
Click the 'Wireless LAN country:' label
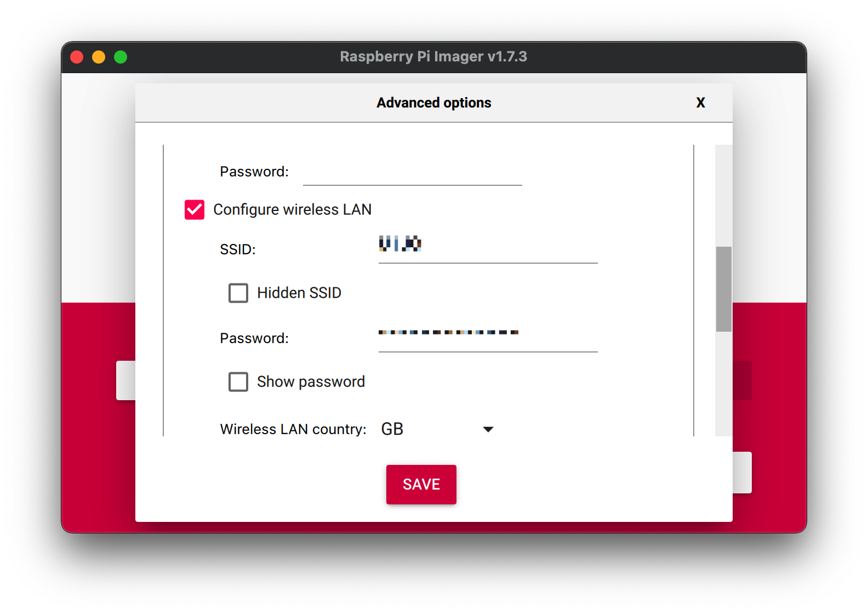[293, 429]
